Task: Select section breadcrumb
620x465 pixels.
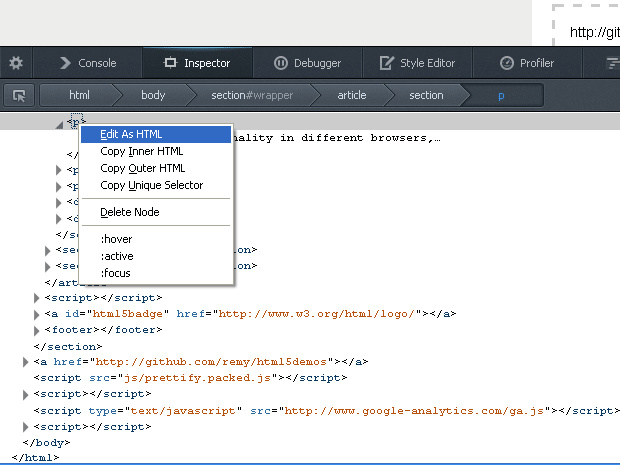Action: point(426,95)
